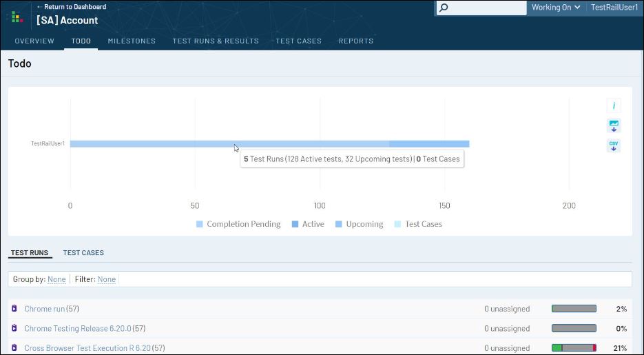Open the Test Cases sub-tab
The height and width of the screenshot is (355, 644).
[83, 253]
